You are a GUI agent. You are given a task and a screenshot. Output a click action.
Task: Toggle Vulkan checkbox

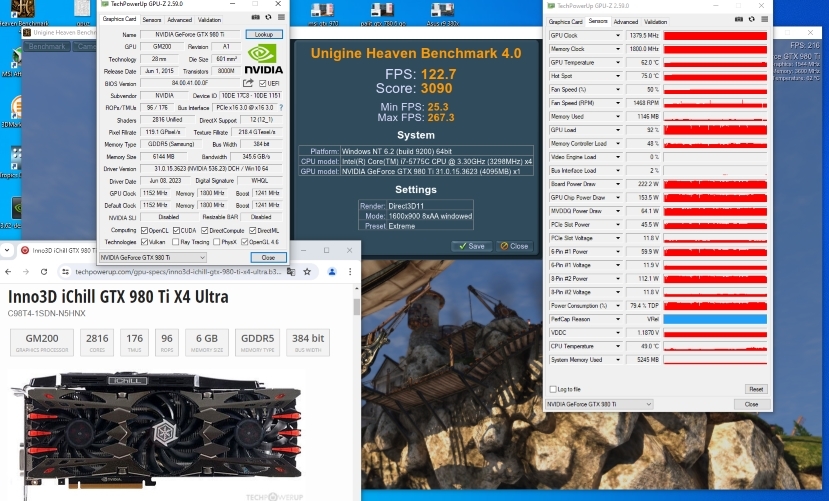click(144, 242)
